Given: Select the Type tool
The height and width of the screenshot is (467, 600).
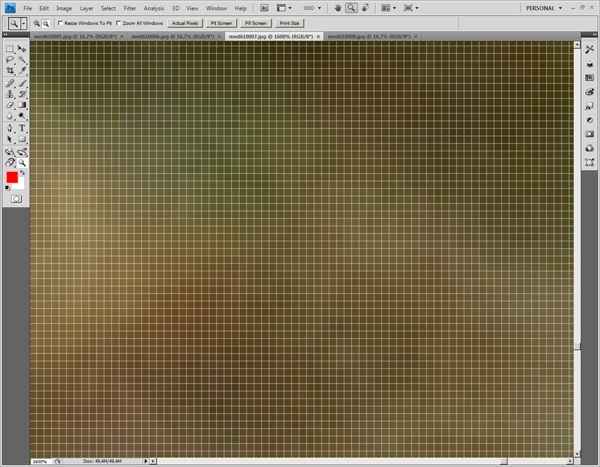Looking at the screenshot, I should 22,128.
